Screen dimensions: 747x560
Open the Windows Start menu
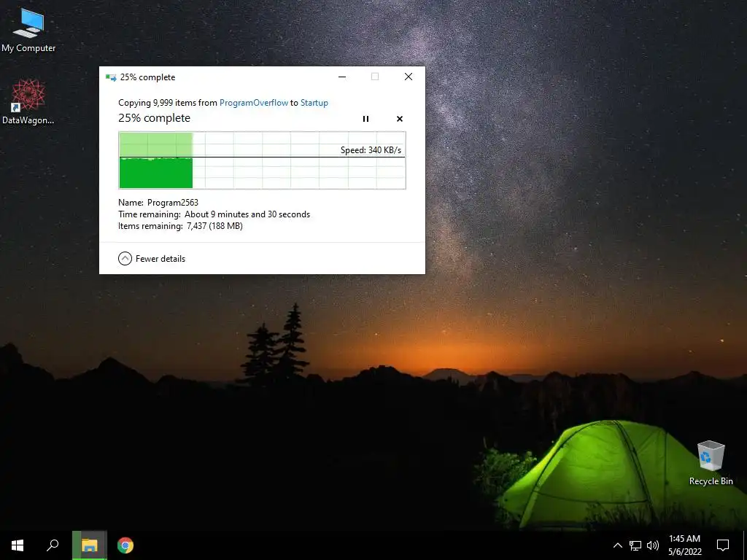pos(18,545)
